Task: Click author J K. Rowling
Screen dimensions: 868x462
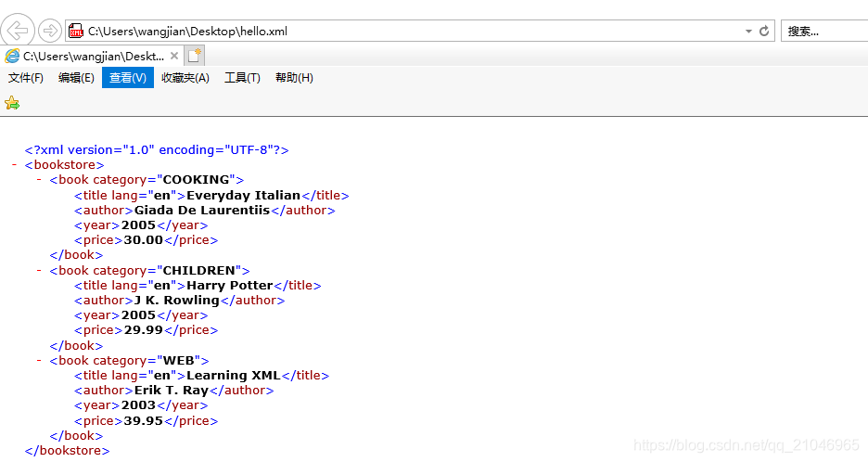Action: click(177, 301)
